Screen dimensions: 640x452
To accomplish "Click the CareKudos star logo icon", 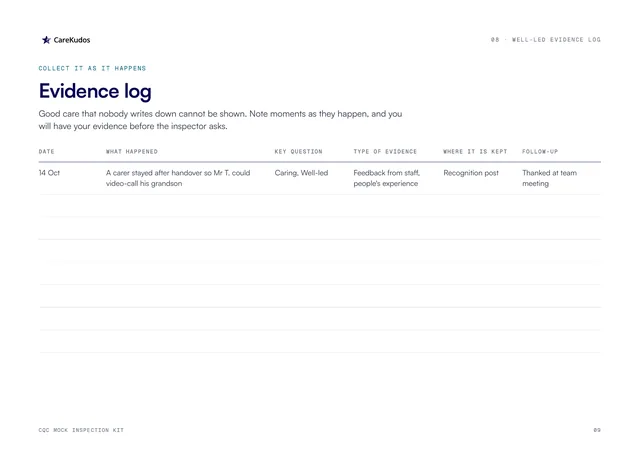I will (46, 40).
